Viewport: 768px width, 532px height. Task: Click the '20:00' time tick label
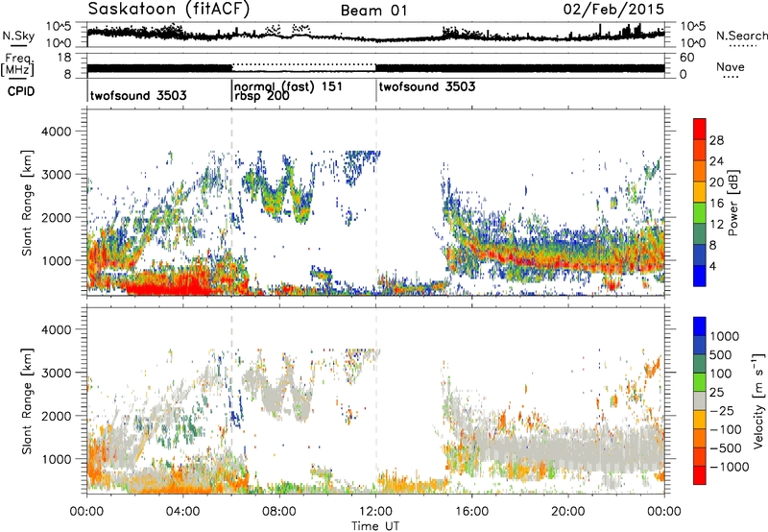point(567,512)
